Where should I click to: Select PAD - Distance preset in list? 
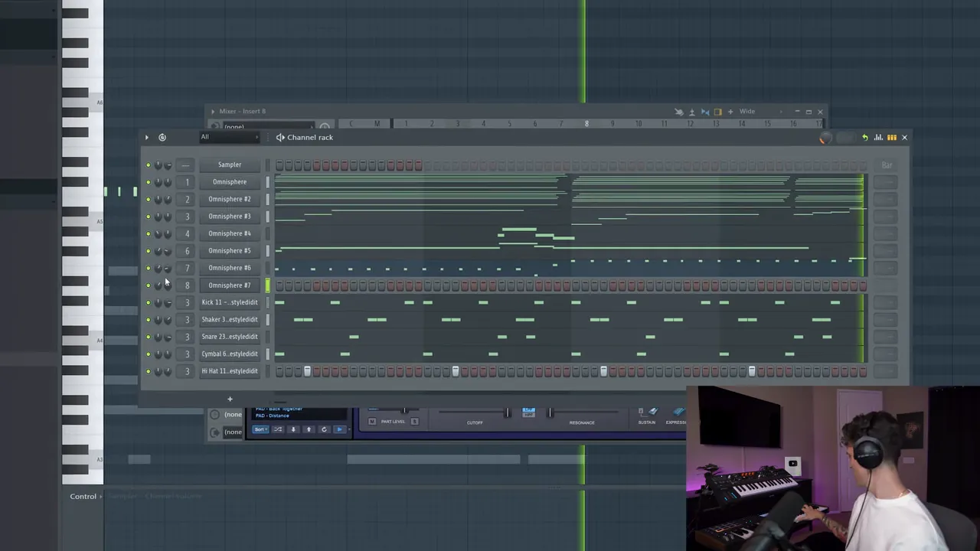pos(273,416)
